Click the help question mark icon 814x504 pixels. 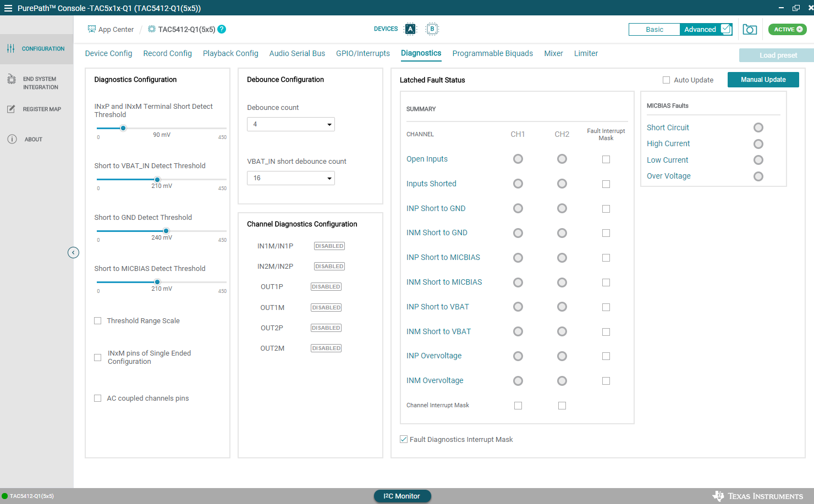coord(222,29)
